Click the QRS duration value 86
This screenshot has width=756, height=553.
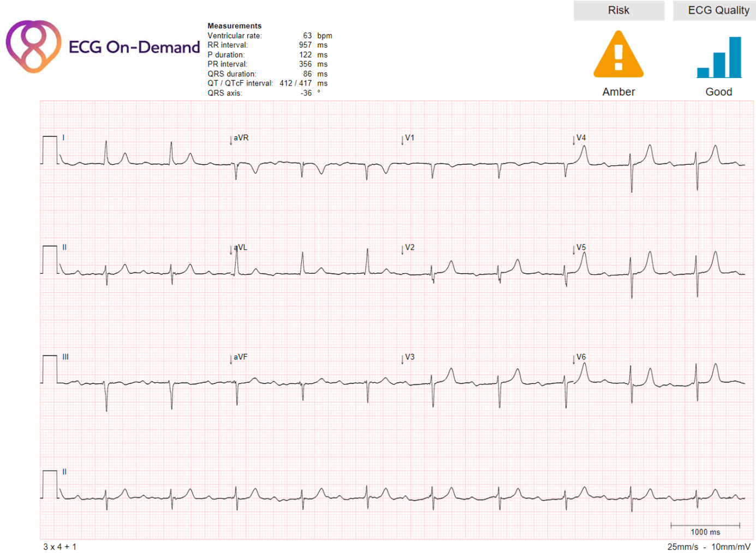307,74
